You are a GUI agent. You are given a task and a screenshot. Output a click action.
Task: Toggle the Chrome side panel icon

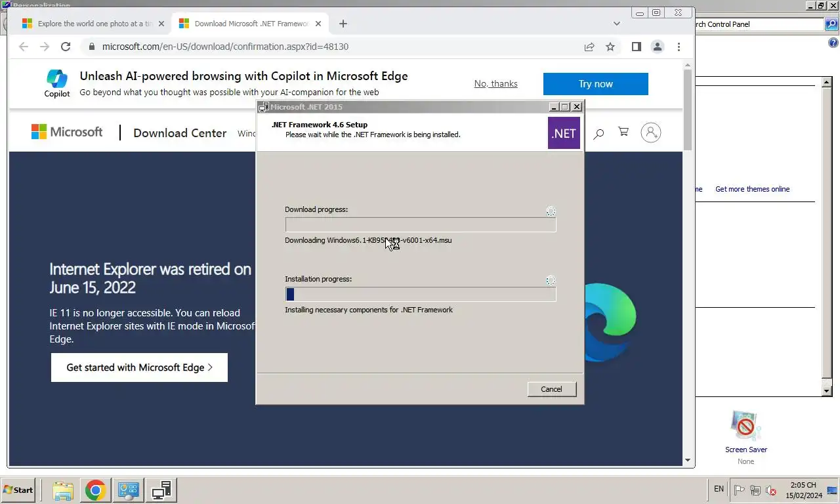636,47
